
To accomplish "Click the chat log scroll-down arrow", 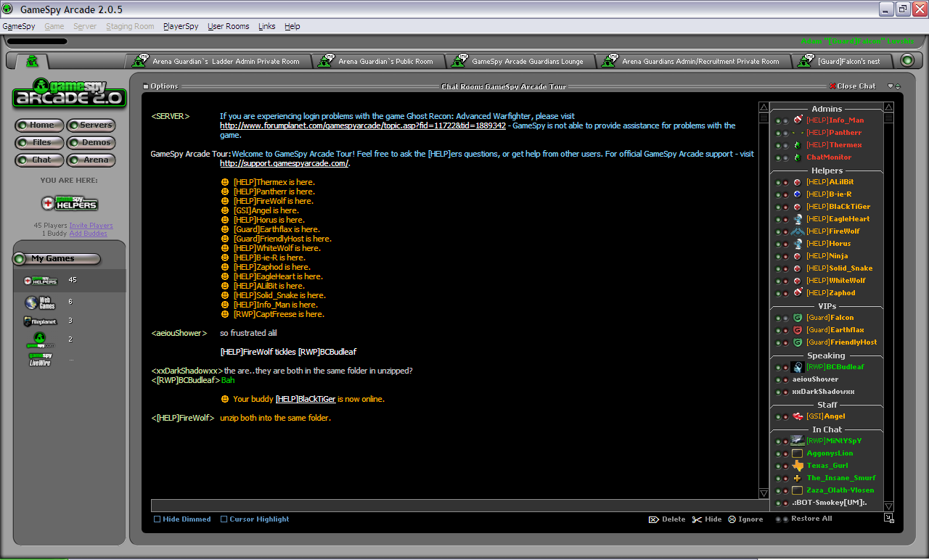I will pyautogui.click(x=764, y=493).
